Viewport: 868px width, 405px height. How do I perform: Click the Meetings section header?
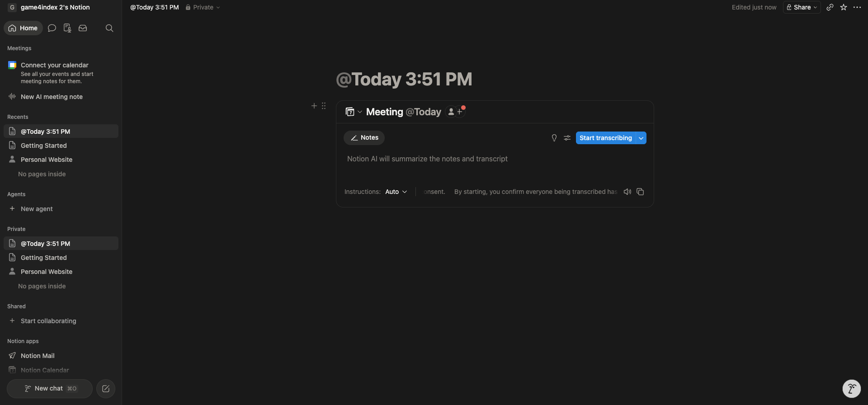tap(19, 48)
